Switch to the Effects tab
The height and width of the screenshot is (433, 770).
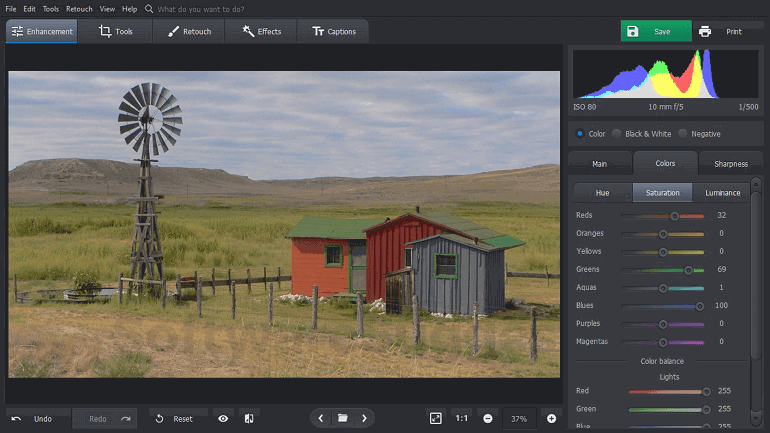261,32
